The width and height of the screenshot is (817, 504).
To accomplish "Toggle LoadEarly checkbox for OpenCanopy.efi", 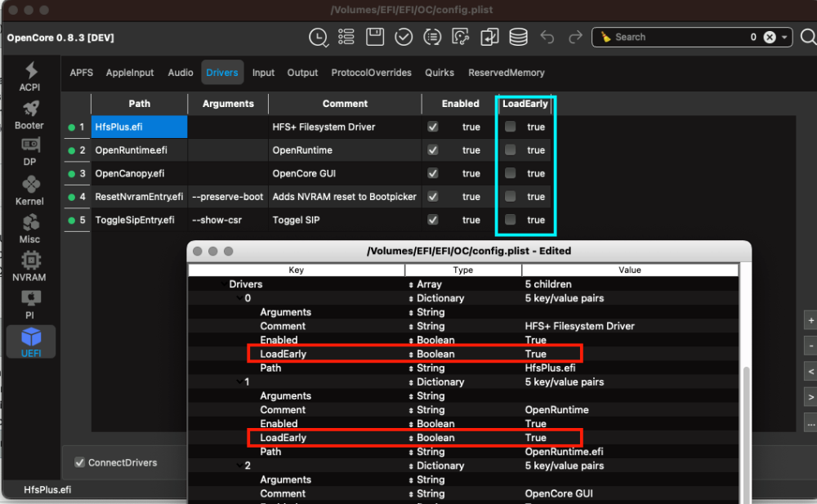I will pos(510,173).
